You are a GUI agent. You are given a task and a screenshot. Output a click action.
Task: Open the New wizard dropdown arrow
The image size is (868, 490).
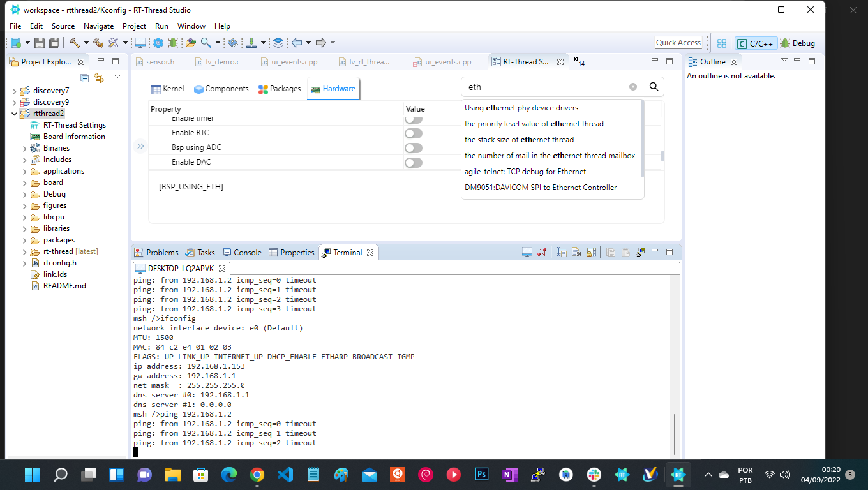click(27, 43)
